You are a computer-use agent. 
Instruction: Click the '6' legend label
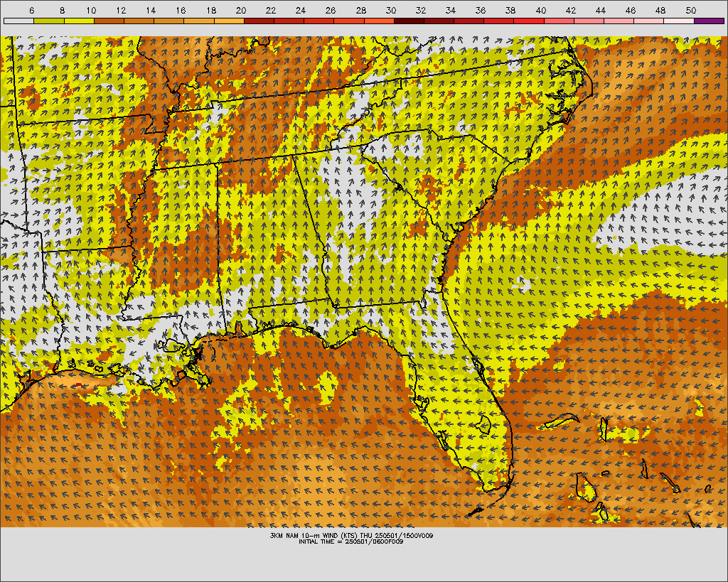pos(31,10)
